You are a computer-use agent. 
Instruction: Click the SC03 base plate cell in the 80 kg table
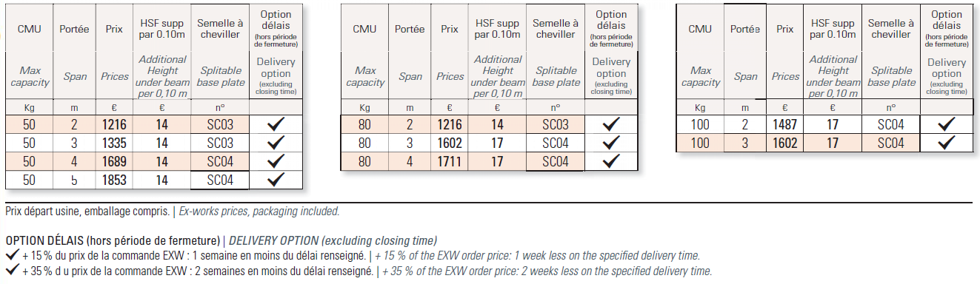tap(556, 125)
